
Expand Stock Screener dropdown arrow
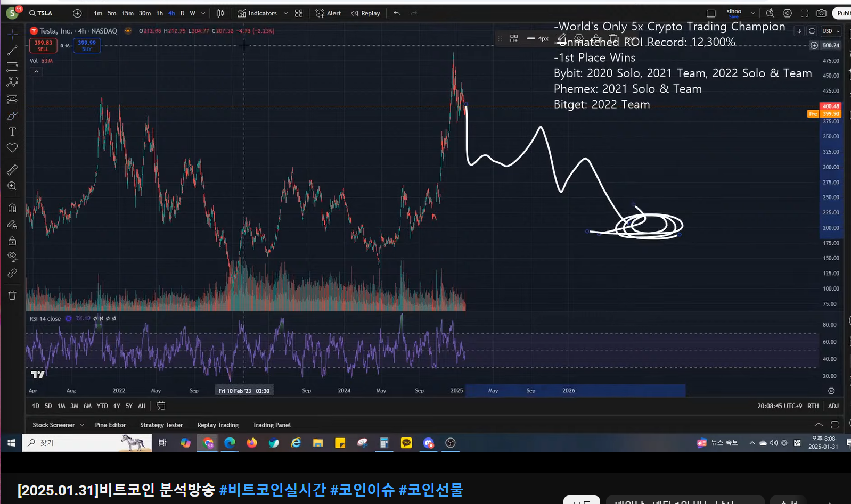click(x=82, y=425)
